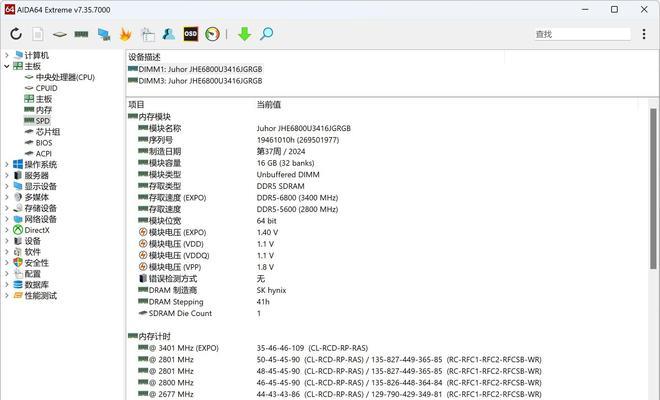Expand the 多媒体 tree node

6,197
